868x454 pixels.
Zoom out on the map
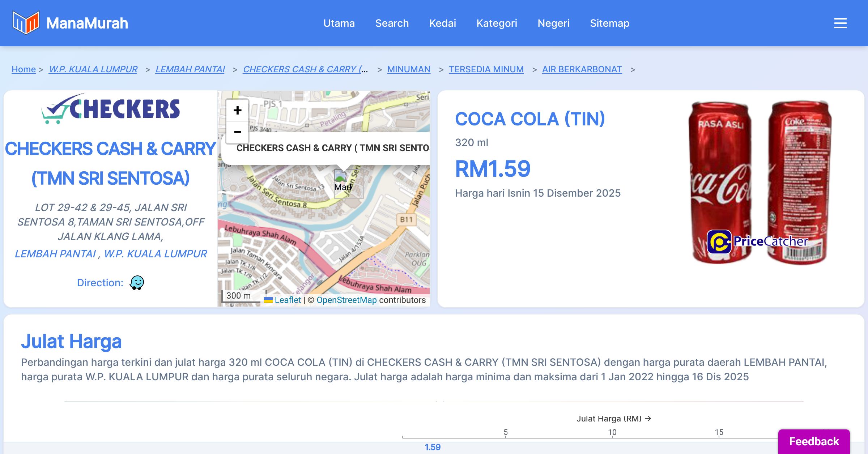[x=237, y=132]
